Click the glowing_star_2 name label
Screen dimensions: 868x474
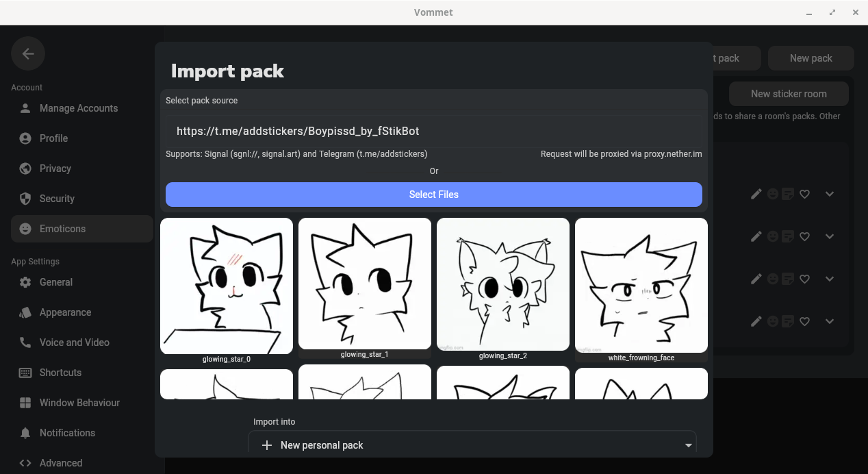point(503,355)
